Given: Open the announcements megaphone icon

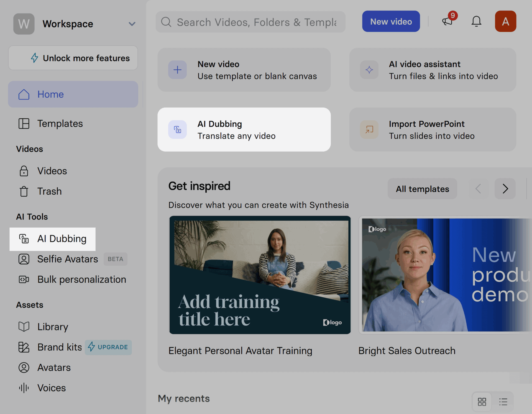Looking at the screenshot, I should pyautogui.click(x=447, y=21).
